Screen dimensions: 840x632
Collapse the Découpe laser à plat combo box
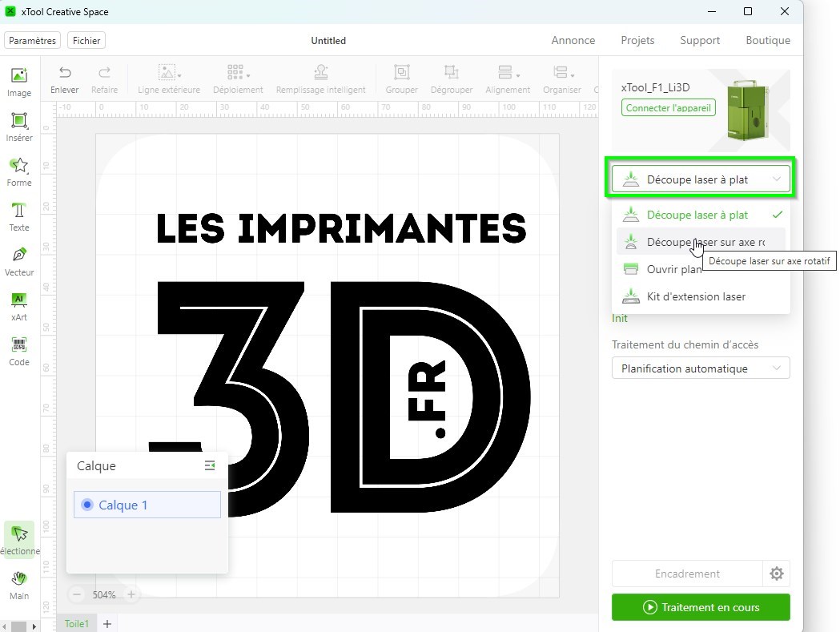click(x=700, y=179)
